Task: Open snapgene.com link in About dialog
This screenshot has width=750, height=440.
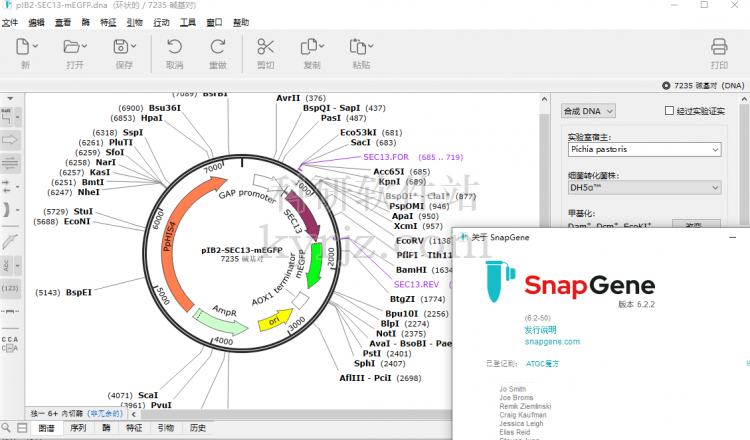Action: pos(552,341)
